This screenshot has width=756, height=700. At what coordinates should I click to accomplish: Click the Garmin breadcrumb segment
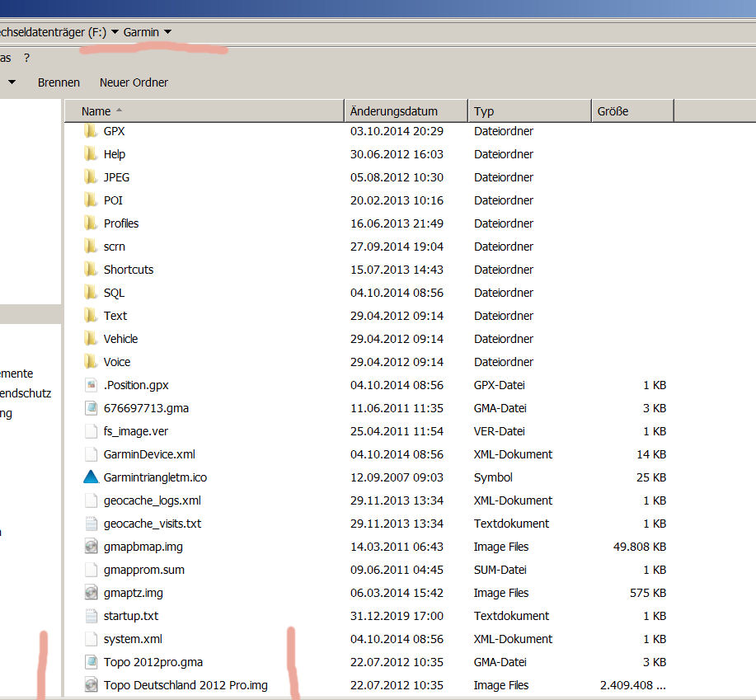point(141,32)
